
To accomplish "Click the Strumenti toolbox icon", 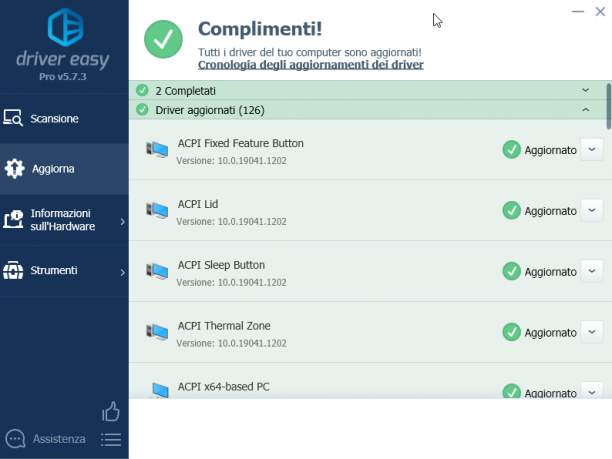I will click(x=13, y=270).
